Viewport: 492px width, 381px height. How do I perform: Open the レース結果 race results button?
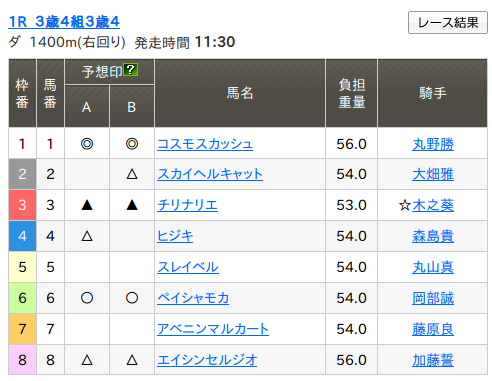pyautogui.click(x=448, y=23)
